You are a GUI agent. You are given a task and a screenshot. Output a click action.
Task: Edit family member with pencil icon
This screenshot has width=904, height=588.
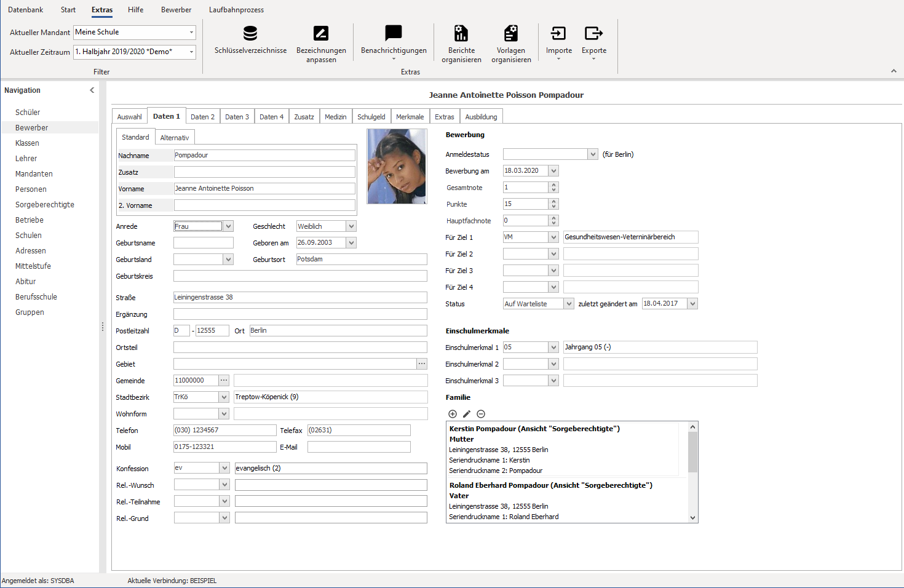point(467,414)
